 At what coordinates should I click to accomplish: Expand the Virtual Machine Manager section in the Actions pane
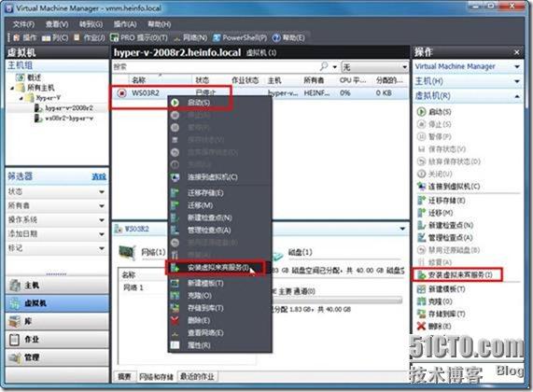pyautogui.click(x=517, y=66)
